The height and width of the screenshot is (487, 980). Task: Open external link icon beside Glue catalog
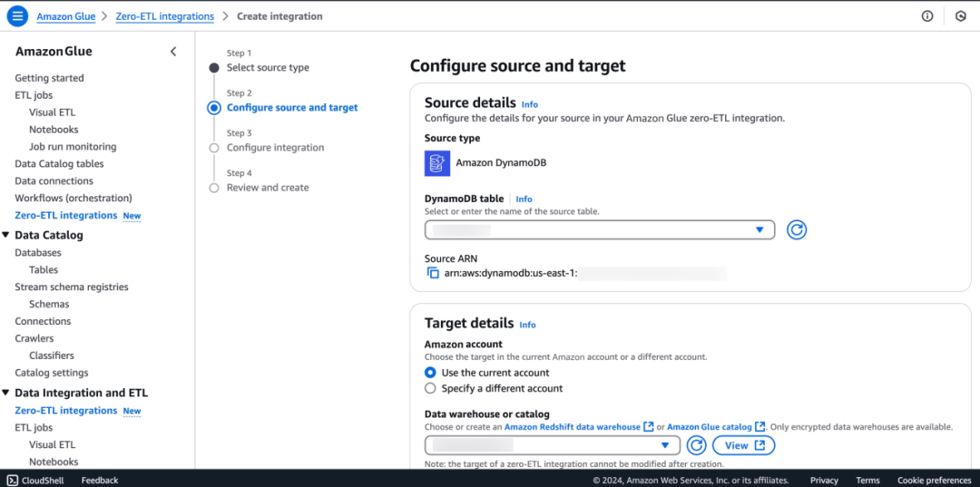point(760,426)
